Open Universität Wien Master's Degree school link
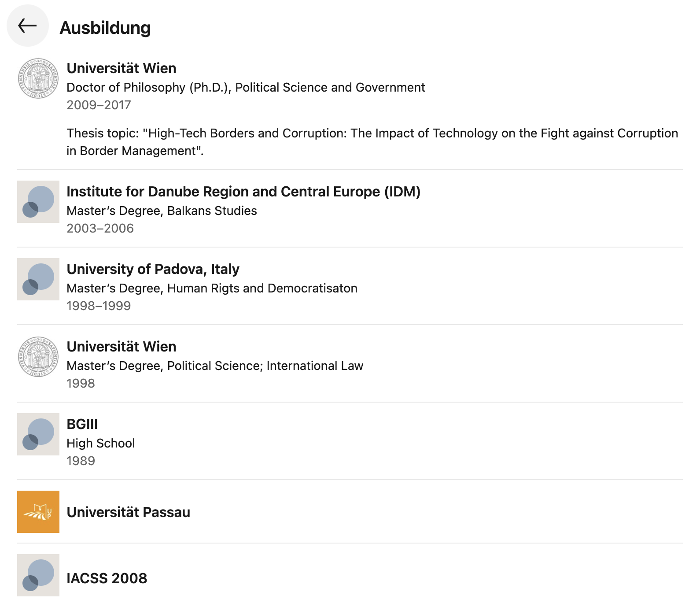Viewport: 700px width, 614px height. [121, 347]
